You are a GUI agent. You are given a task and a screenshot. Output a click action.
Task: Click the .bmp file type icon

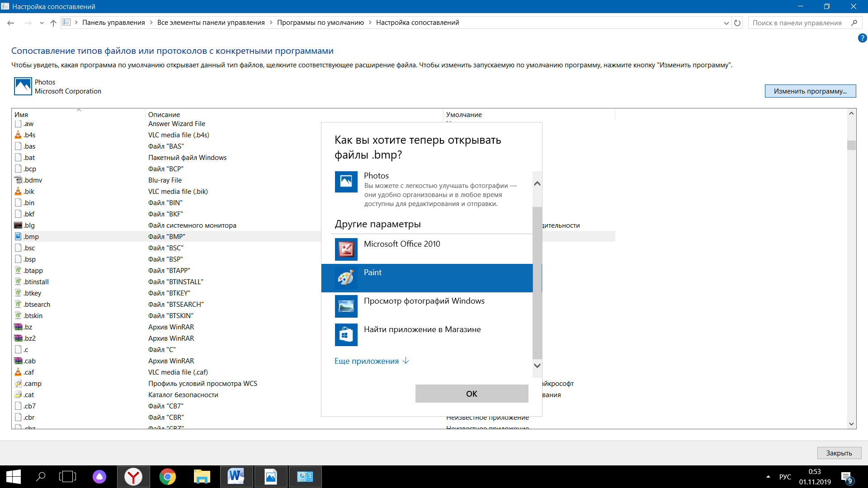point(18,236)
